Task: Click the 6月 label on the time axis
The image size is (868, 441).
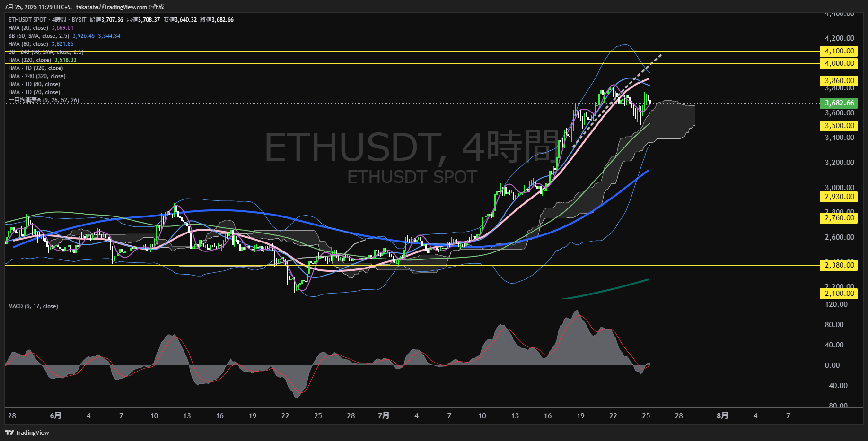Action: click(55, 416)
